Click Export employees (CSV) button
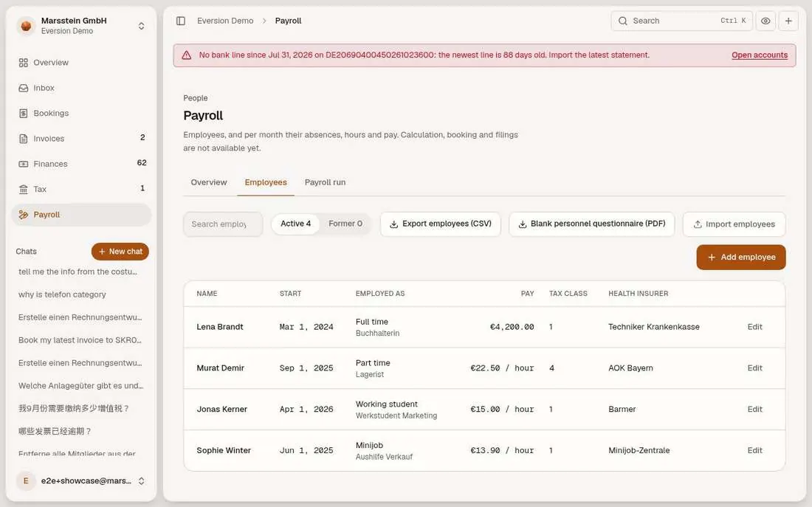 point(440,224)
